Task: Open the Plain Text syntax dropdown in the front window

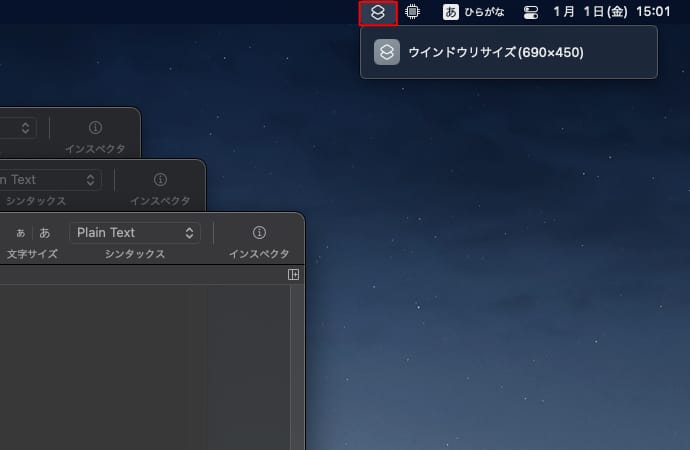Action: 135,233
